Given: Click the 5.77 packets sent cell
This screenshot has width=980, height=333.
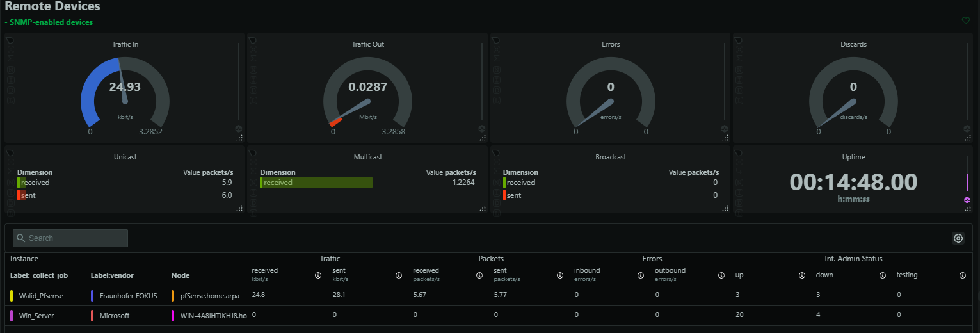Looking at the screenshot, I should pos(501,296).
